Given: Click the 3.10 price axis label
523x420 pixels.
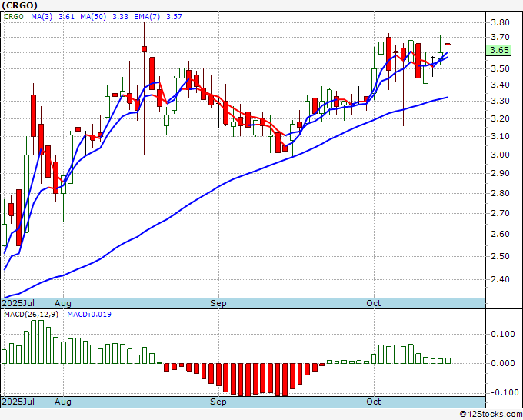Looking at the screenshot, I should coord(500,136).
